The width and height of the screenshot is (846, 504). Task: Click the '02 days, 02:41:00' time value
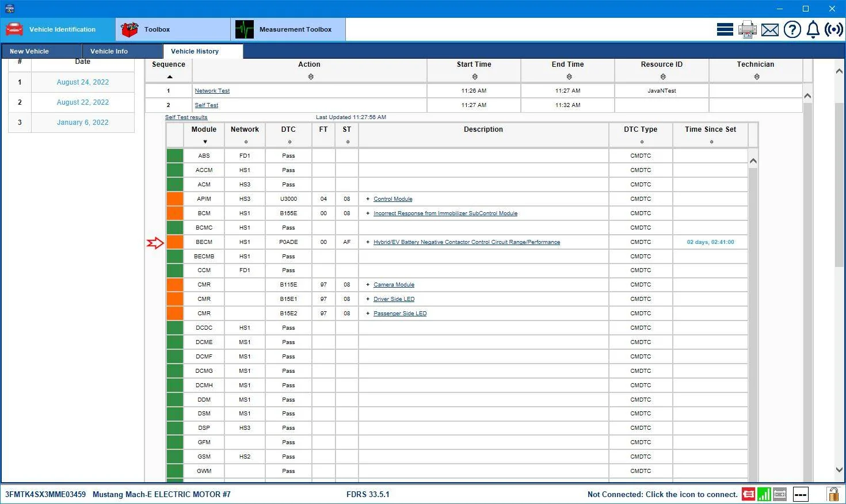point(711,242)
